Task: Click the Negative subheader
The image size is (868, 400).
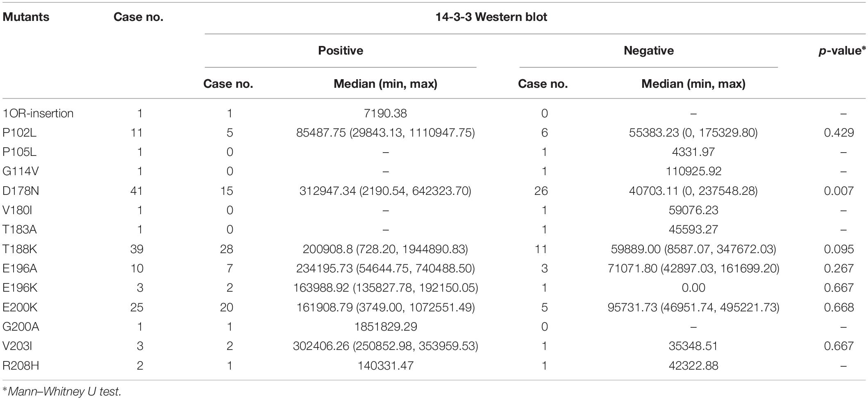Action: [649, 50]
